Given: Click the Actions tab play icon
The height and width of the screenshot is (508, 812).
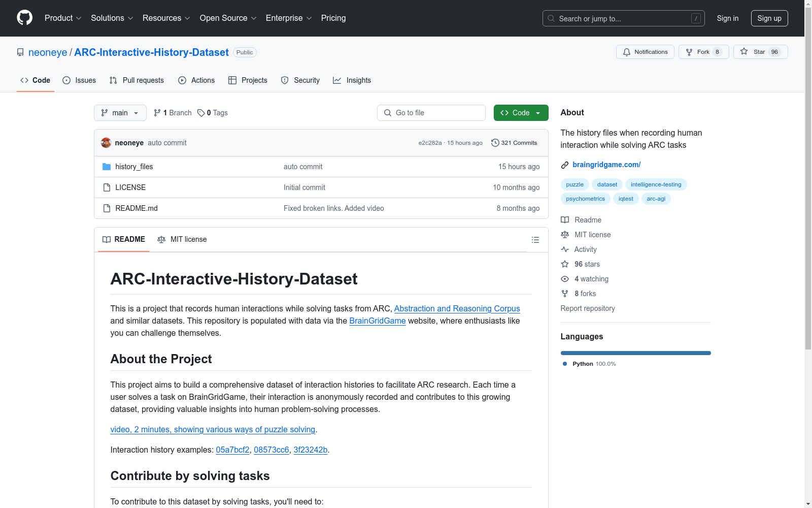Looking at the screenshot, I should point(182,80).
